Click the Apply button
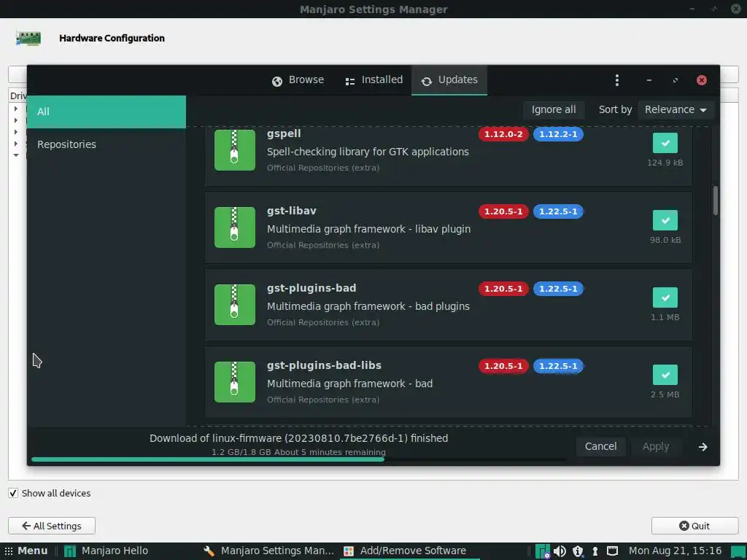The image size is (747, 560). point(656,447)
